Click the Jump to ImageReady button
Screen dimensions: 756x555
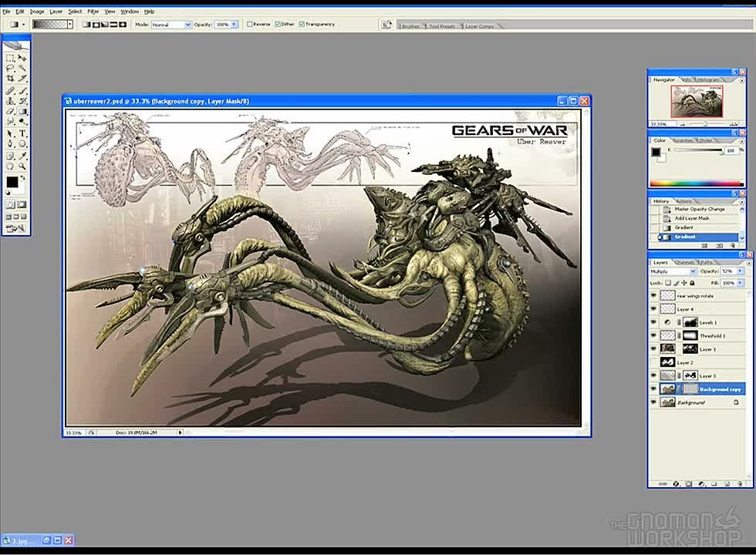pyautogui.click(x=16, y=229)
